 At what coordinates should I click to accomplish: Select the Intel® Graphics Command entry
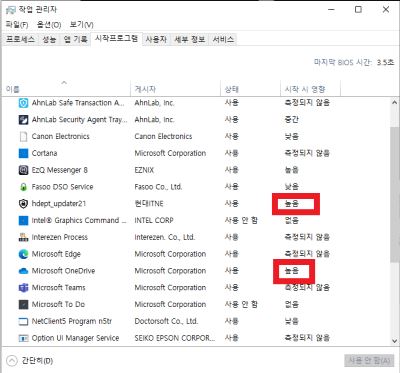coord(79,220)
